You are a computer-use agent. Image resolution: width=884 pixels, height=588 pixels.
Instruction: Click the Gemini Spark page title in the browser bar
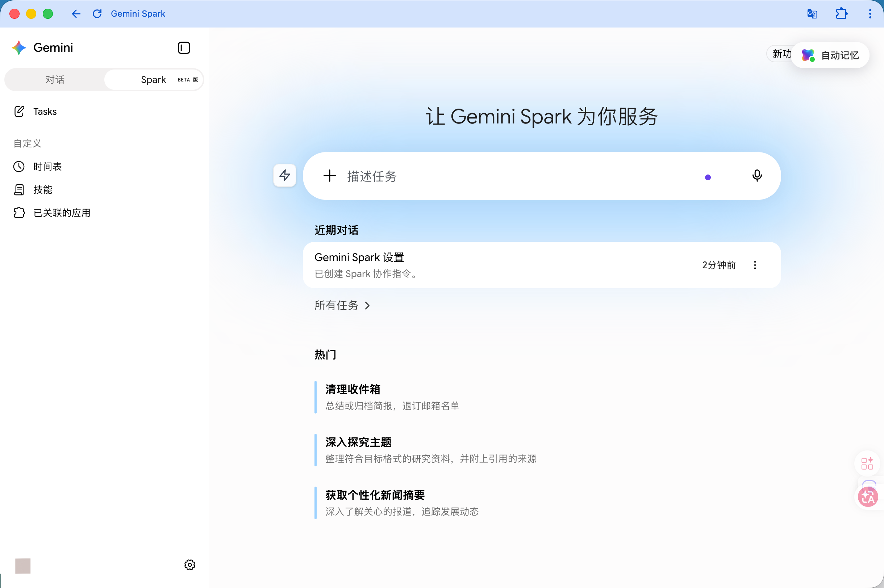[x=138, y=14]
